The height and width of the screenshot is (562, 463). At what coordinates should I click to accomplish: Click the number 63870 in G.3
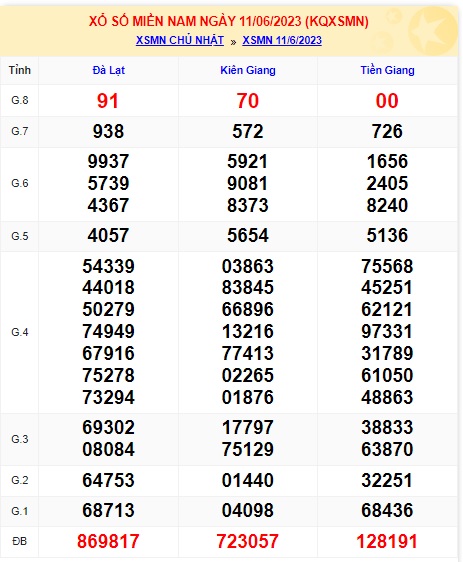click(x=387, y=449)
